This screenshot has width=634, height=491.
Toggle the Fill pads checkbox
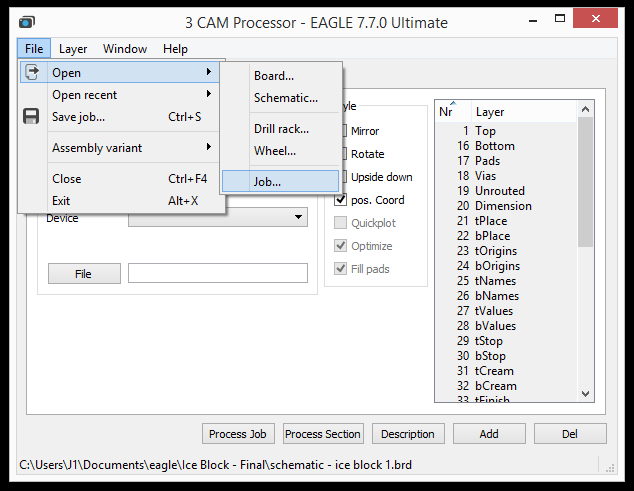(x=340, y=269)
